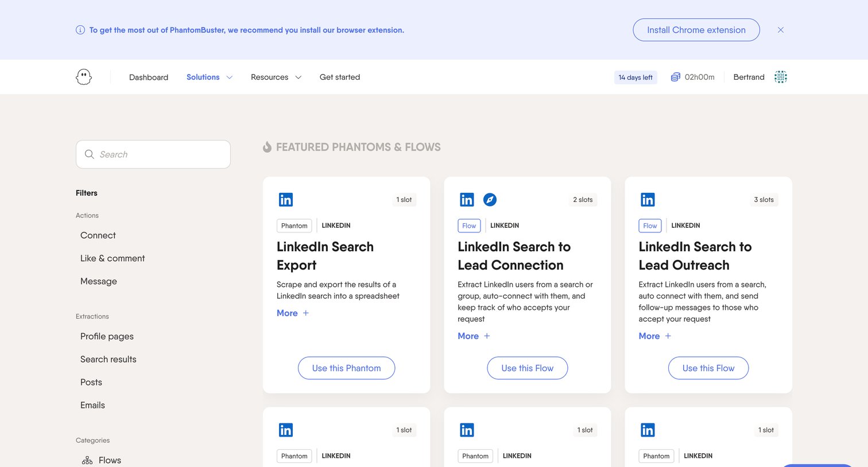The width and height of the screenshot is (868, 467).
Task: Click the LinkedIn Search Export title
Action: point(325,256)
